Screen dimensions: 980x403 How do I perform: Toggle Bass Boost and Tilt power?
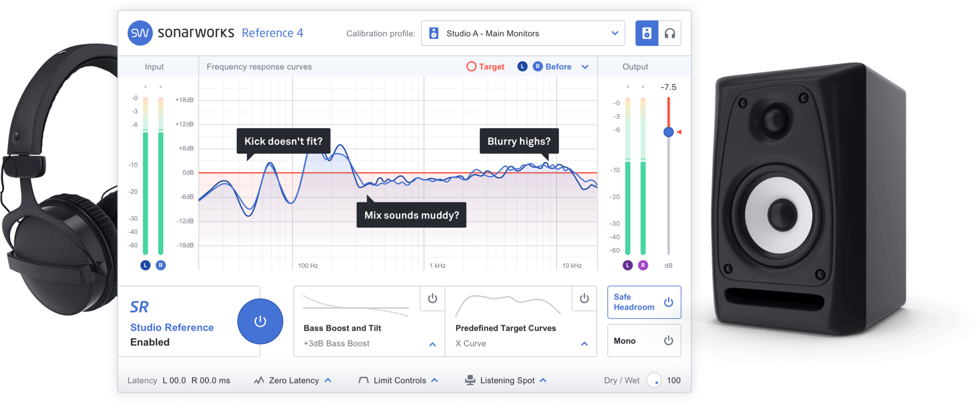pos(432,298)
